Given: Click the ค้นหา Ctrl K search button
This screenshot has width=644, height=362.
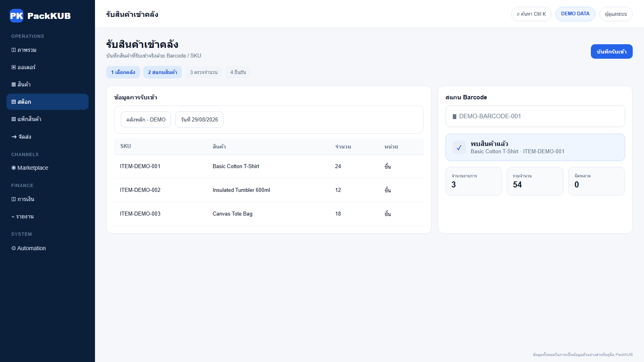Looking at the screenshot, I should tap(531, 14).
